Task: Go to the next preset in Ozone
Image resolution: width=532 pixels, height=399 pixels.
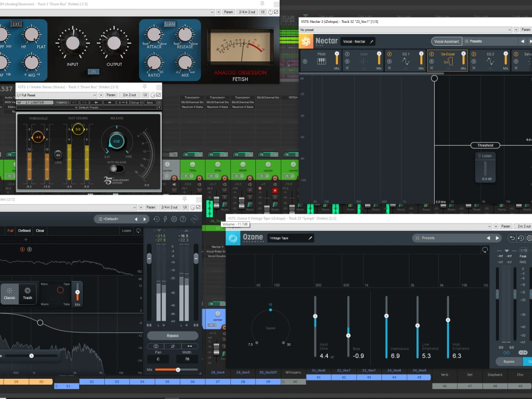Action: pos(497,238)
